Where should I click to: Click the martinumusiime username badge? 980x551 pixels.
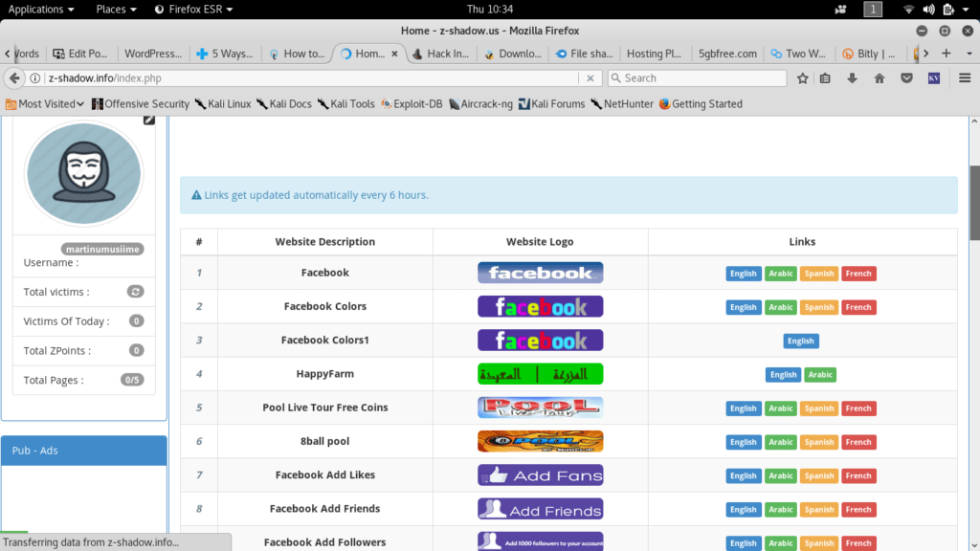point(102,250)
